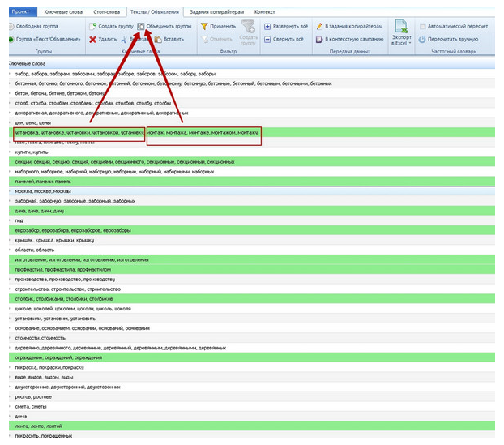This screenshot has height=445, width=504.
Task: Click В контекстную кампанию icon
Action: 319,39
